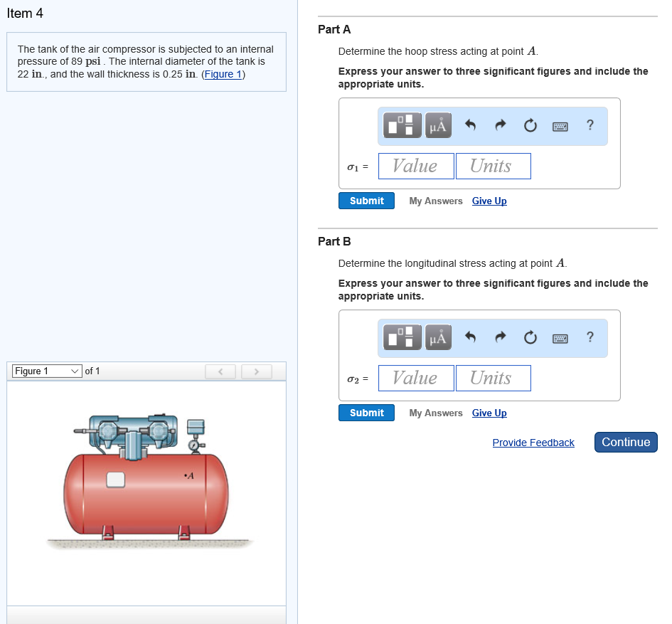The width and height of the screenshot is (672, 624).
Task: Click the help question mark in Part B
Action: pos(589,337)
